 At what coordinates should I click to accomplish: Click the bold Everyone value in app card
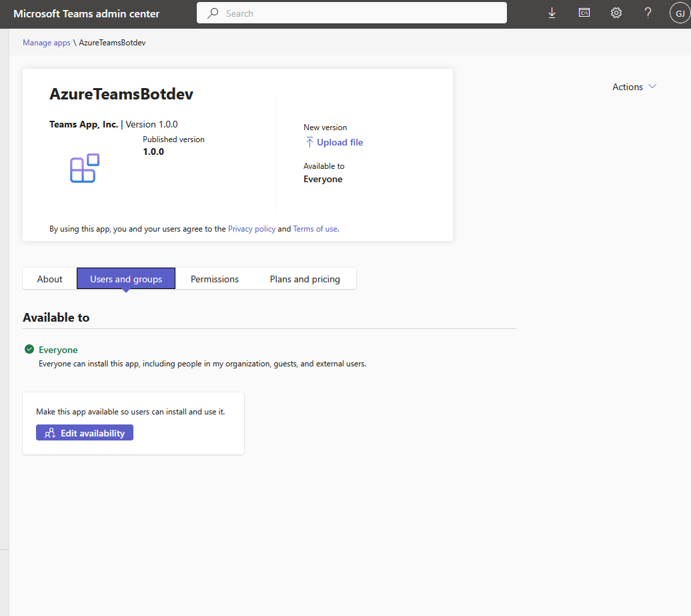click(323, 179)
